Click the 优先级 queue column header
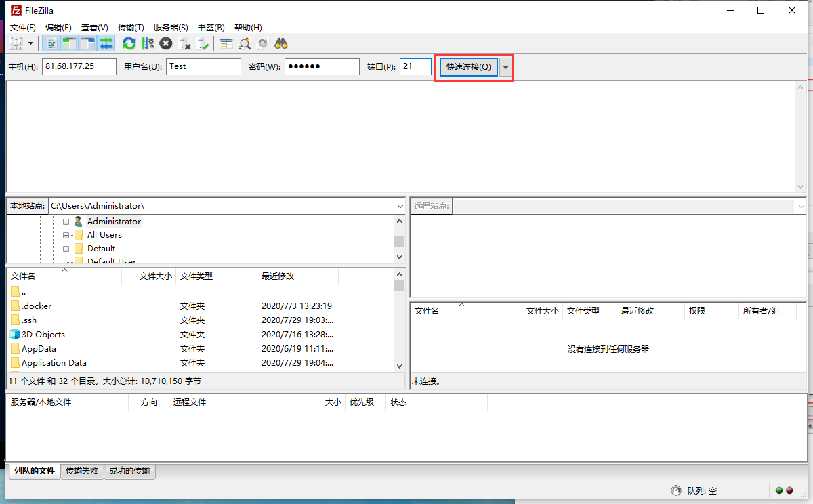 tap(365, 402)
